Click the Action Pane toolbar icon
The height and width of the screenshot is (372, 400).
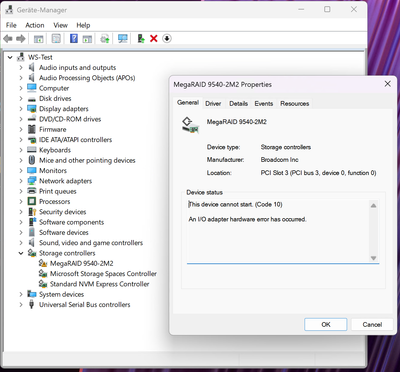click(x=87, y=39)
